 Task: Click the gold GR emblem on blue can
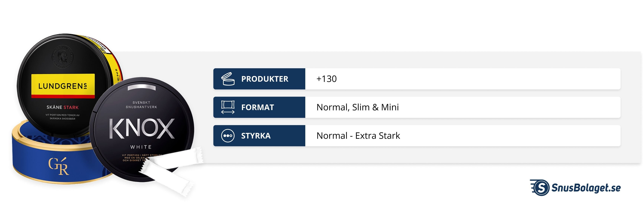(58, 166)
